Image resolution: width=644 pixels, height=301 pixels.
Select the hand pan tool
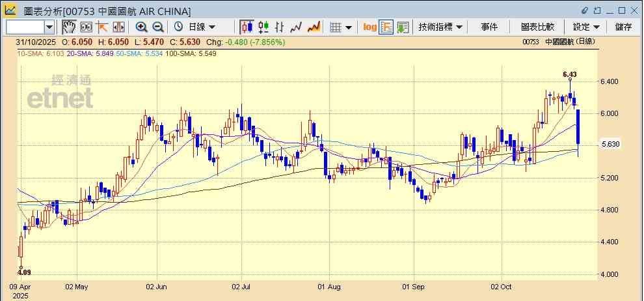pos(69,27)
